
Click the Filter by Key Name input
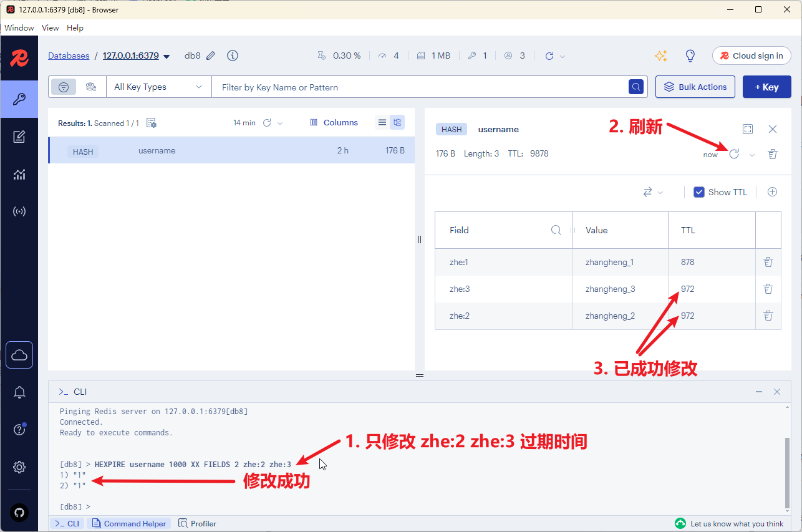coord(419,87)
